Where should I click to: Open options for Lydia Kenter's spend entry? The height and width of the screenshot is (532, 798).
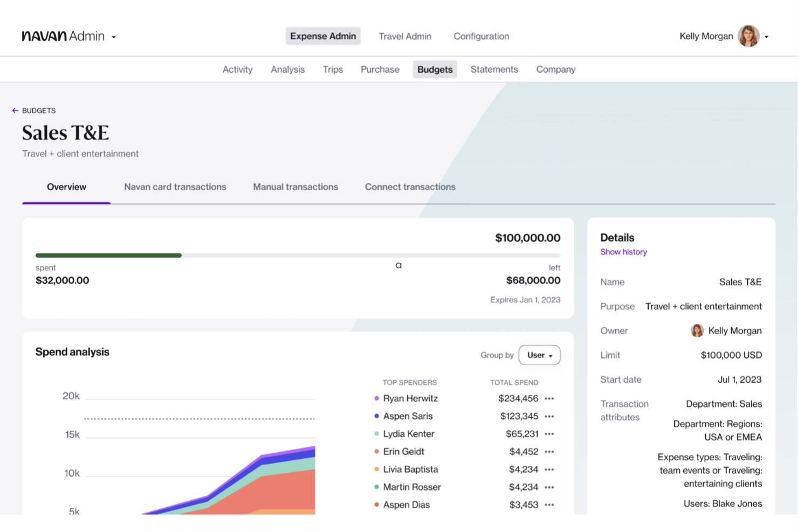pyautogui.click(x=549, y=434)
